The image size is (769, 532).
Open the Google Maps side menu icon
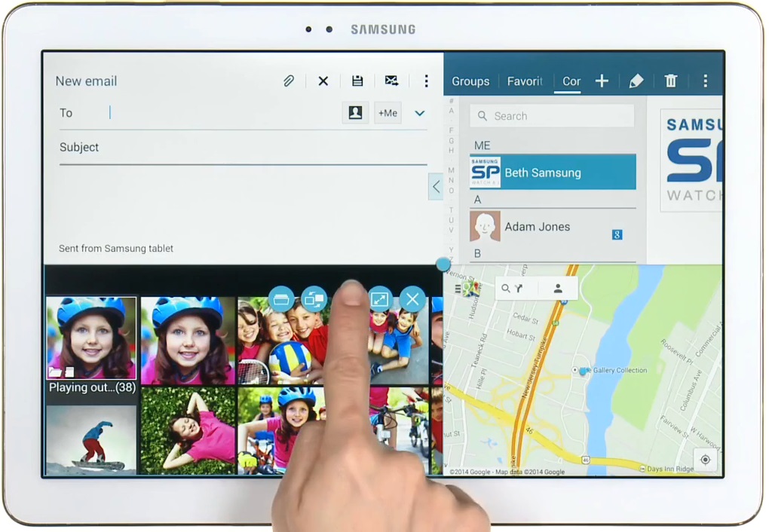pyautogui.click(x=458, y=289)
